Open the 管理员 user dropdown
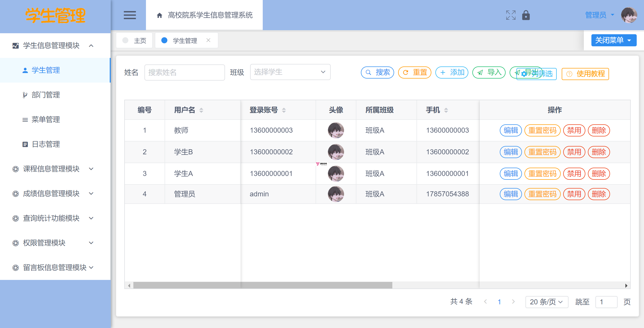Screen dimensions: 644x328 coord(600,15)
